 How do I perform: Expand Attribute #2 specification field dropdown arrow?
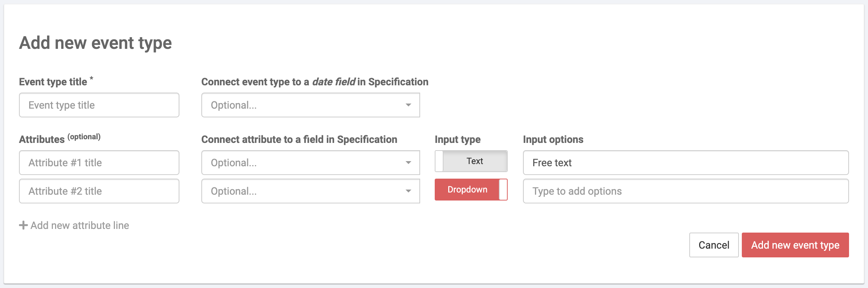(x=408, y=191)
